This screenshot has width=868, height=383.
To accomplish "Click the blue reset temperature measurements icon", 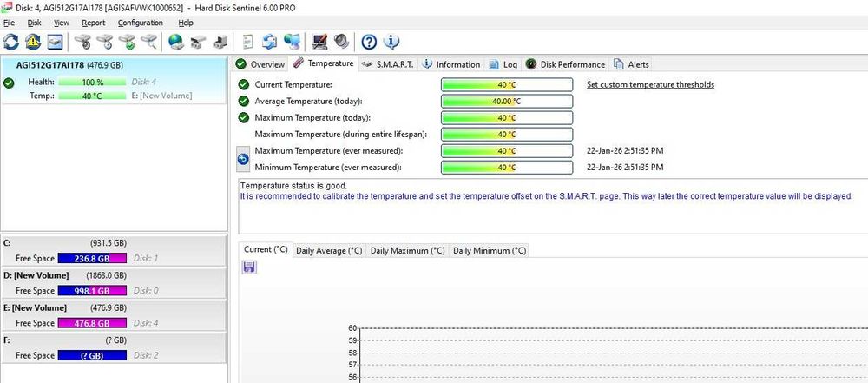I will coord(243,159).
